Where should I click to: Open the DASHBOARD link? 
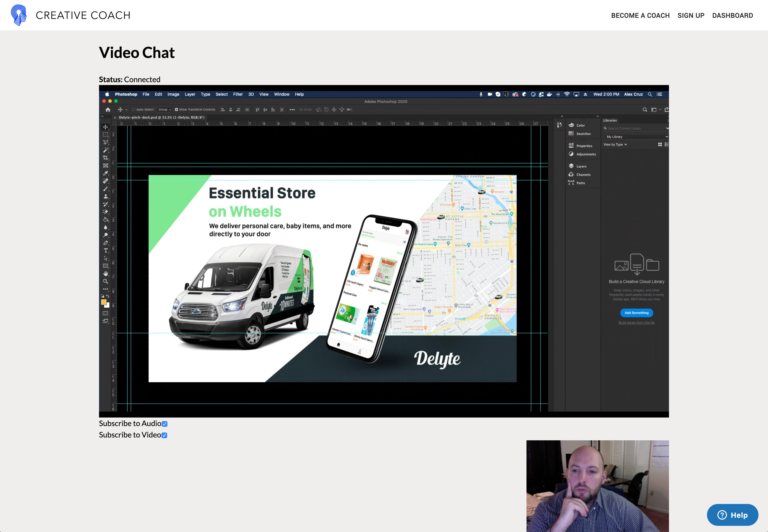732,16
